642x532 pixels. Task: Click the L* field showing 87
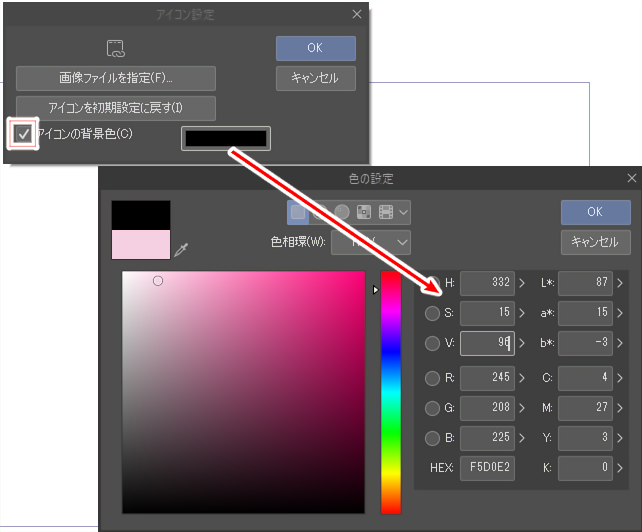click(585, 283)
